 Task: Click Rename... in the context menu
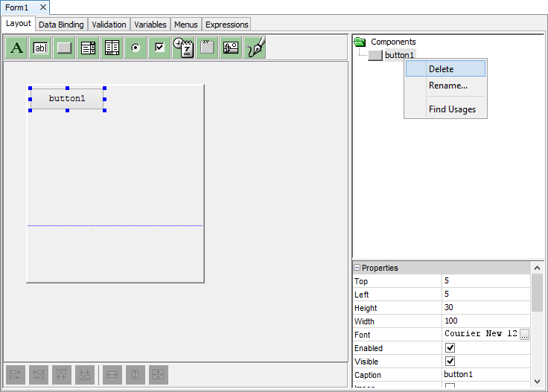[x=447, y=86]
